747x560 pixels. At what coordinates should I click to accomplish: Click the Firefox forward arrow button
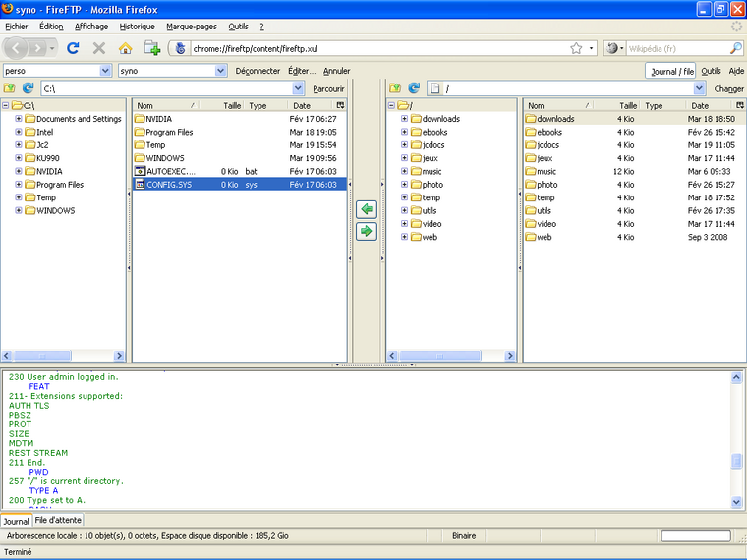pos(37,48)
